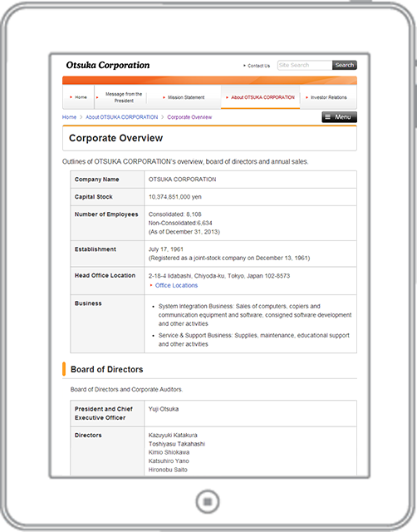The image size is (417, 532).
Task: Click the Business row label
Action: pyautogui.click(x=88, y=303)
